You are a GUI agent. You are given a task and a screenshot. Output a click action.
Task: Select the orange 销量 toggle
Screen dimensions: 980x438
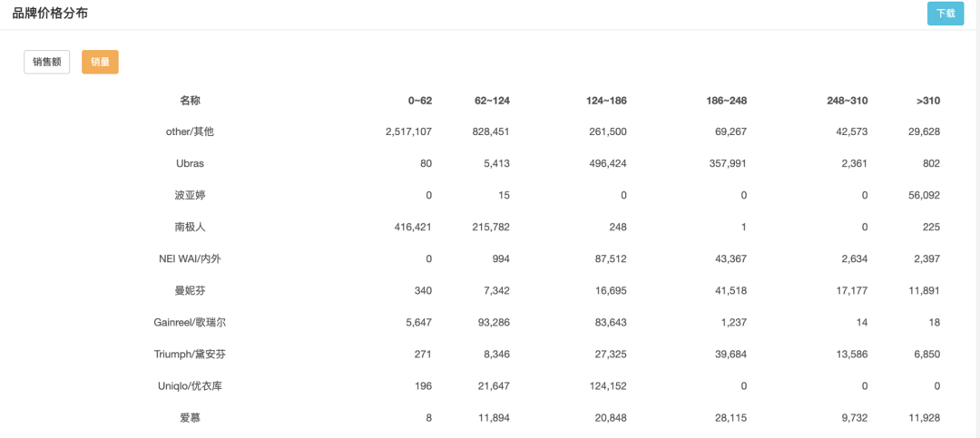click(x=100, y=62)
